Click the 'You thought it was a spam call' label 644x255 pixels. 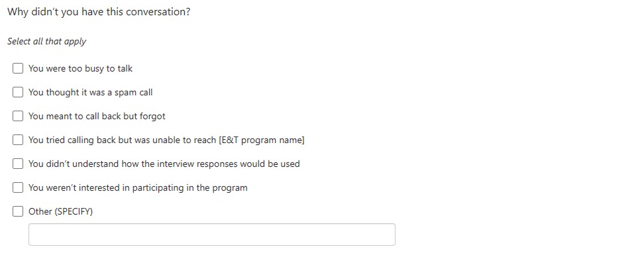[x=90, y=92]
